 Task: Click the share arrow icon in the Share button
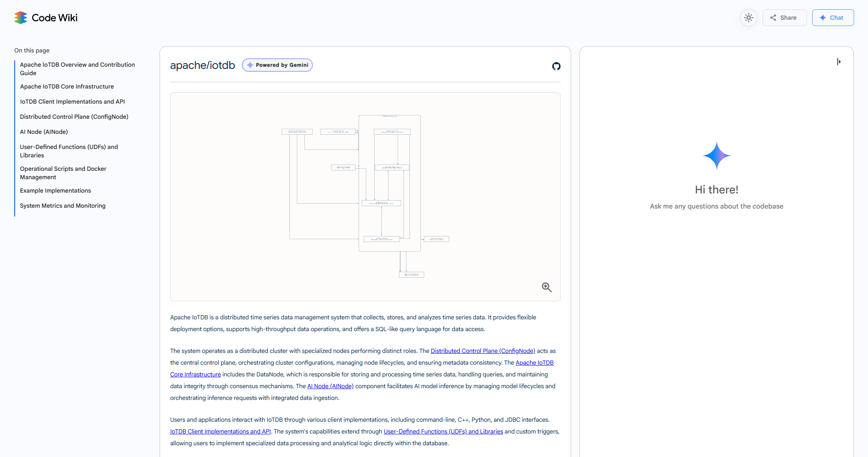(773, 17)
